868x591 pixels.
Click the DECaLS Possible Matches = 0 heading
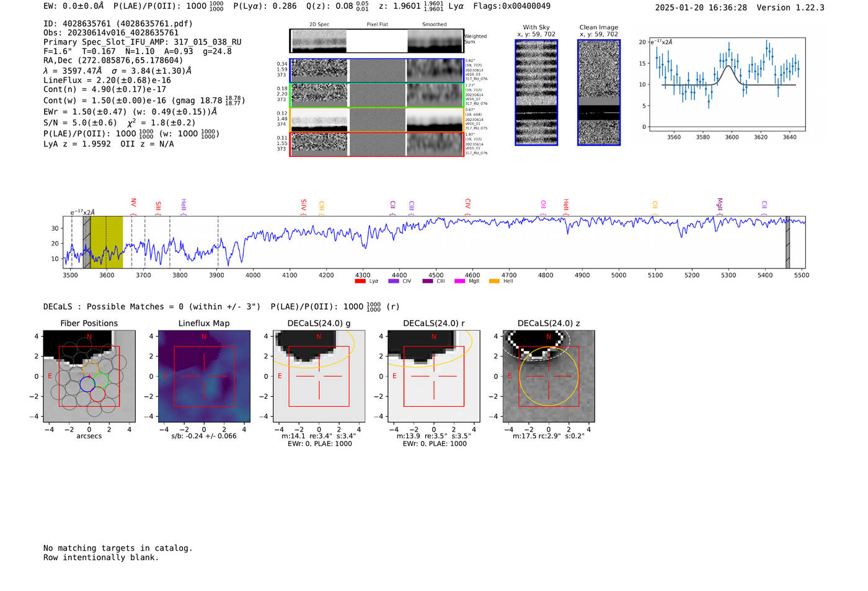click(x=152, y=307)
